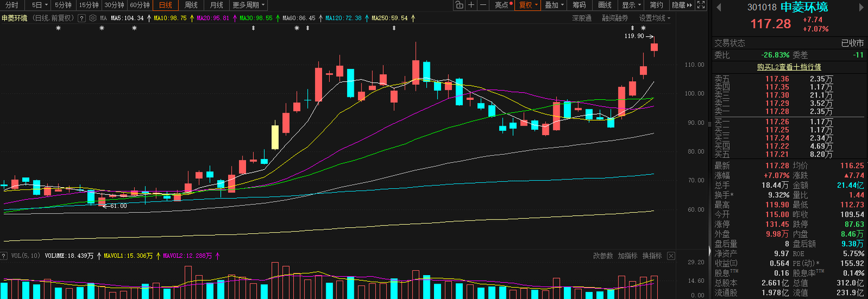Click the MA20:95.81 label
868x299 pixels.
pos(213,18)
